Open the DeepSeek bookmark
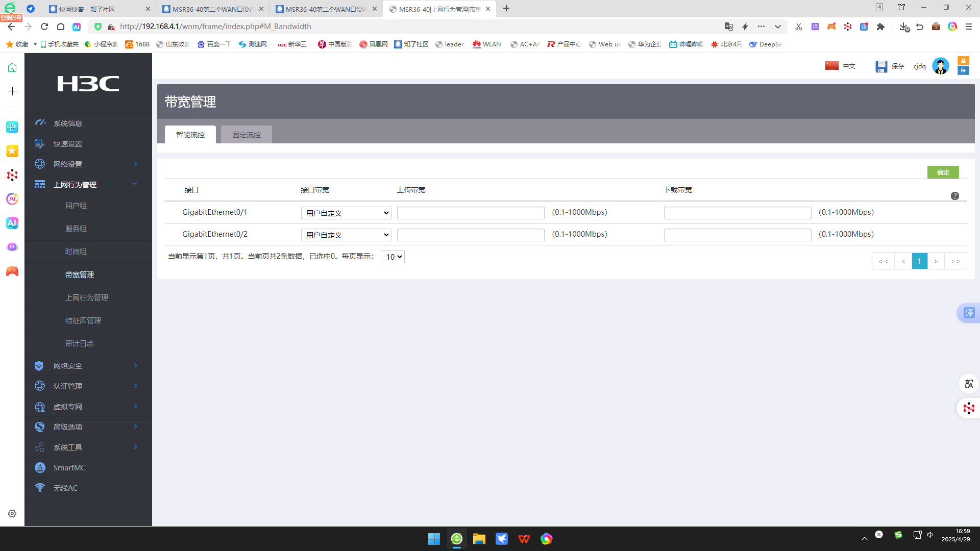980x551 pixels. [x=766, y=44]
